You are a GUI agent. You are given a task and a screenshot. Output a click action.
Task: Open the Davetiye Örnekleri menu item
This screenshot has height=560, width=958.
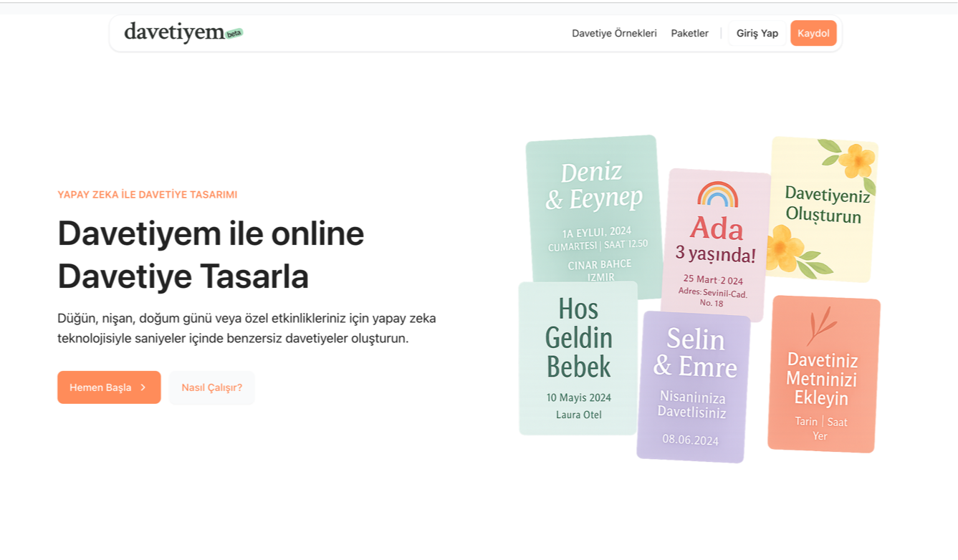tap(614, 34)
